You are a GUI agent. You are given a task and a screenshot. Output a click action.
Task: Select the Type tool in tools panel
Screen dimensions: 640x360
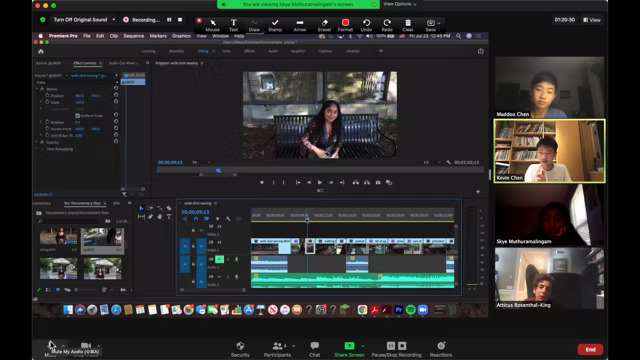pyautogui.click(x=169, y=217)
